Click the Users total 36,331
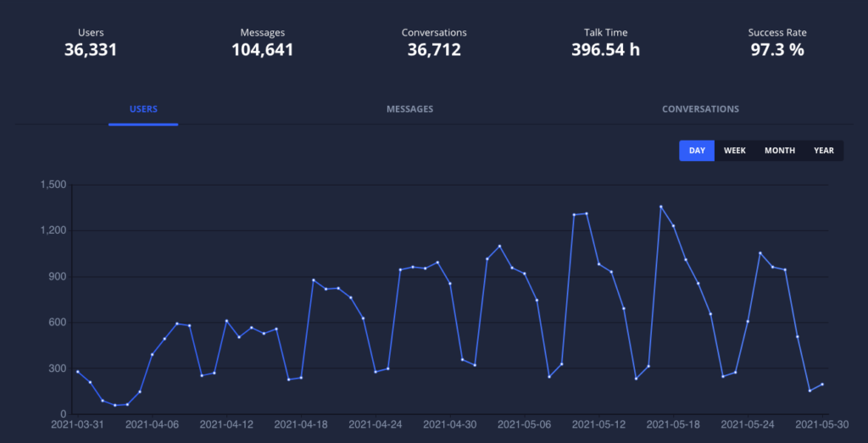 coord(91,50)
